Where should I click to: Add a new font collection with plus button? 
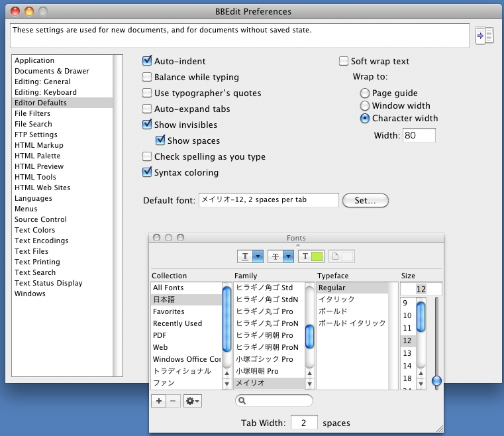(159, 401)
